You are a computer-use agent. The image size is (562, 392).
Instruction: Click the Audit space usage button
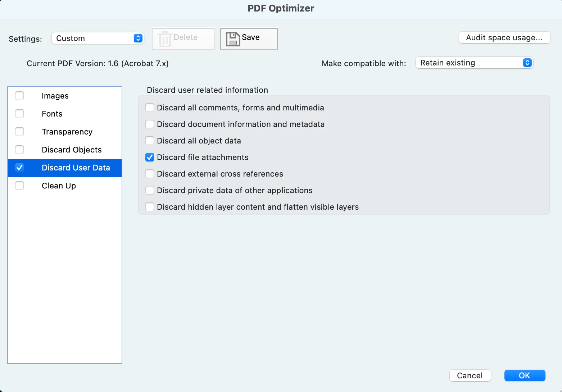[x=504, y=37]
